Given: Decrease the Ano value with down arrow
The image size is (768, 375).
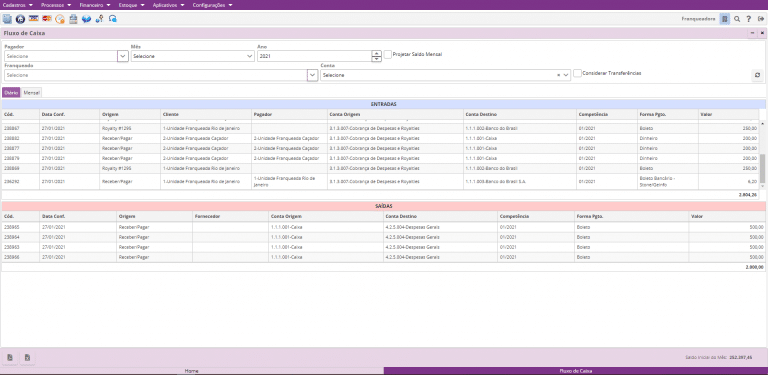Looking at the screenshot, I should click(x=376, y=59).
